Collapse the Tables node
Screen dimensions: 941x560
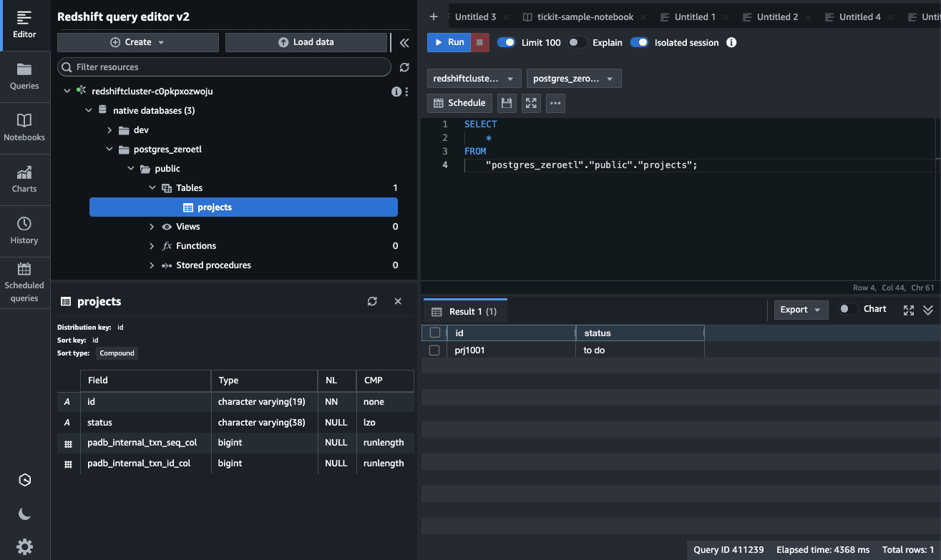pyautogui.click(x=152, y=188)
